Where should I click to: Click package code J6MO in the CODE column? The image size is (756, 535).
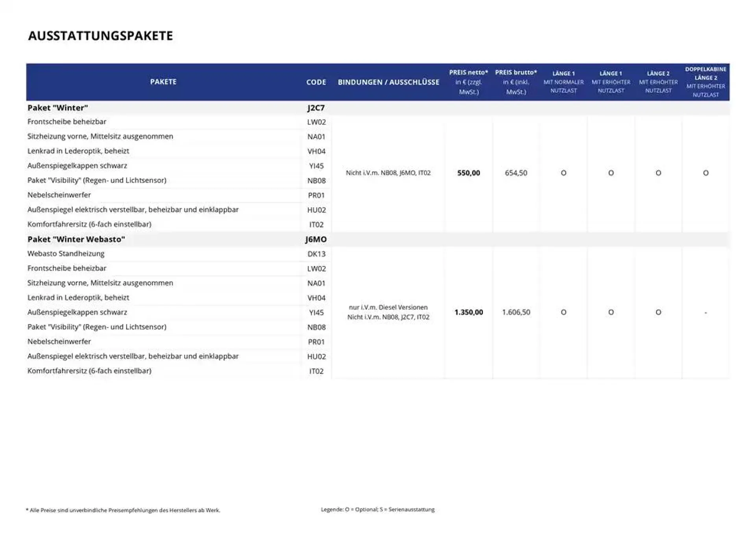click(x=316, y=240)
